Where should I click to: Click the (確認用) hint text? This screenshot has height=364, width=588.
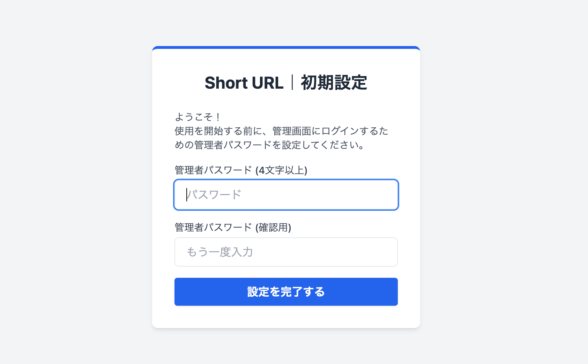point(273,228)
